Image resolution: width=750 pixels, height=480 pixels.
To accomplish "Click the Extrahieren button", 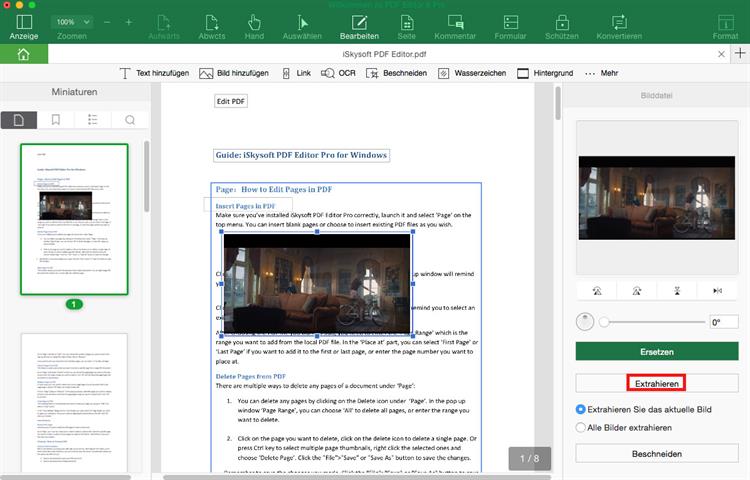I will click(657, 383).
